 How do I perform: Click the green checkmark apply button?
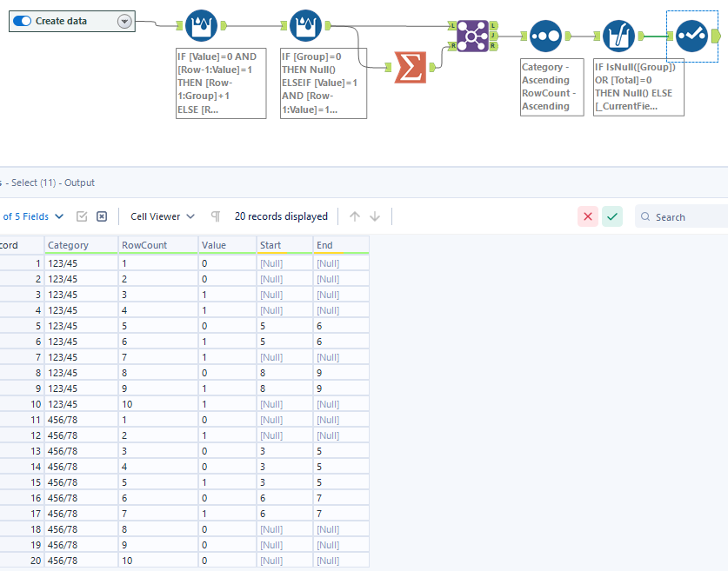[x=612, y=216]
